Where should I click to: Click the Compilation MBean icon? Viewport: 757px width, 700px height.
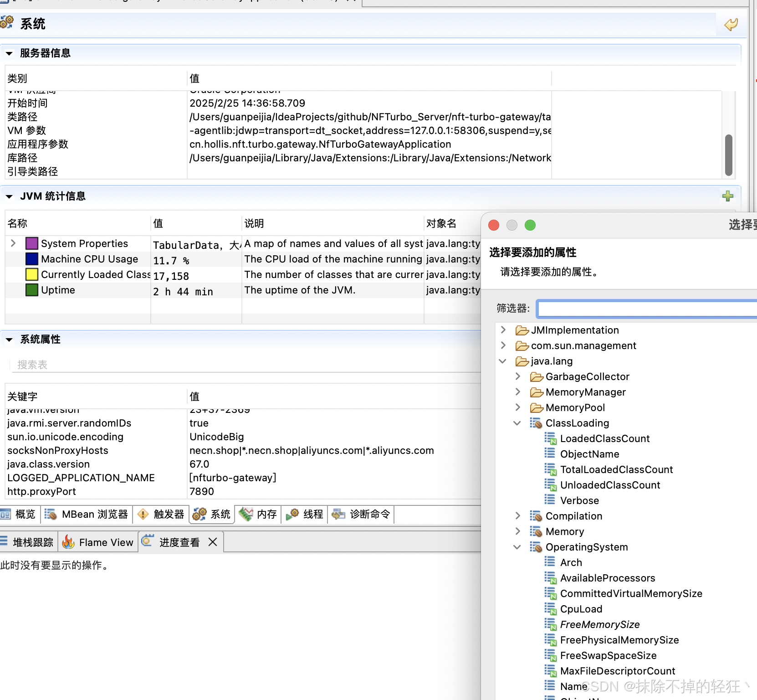pos(535,516)
